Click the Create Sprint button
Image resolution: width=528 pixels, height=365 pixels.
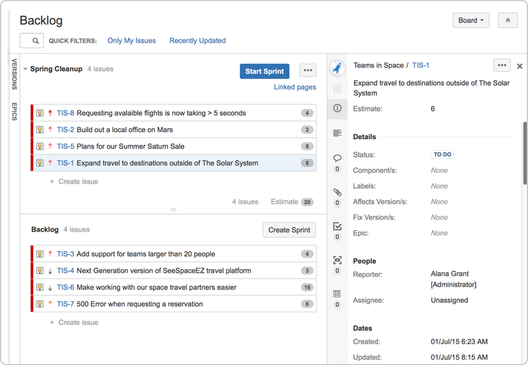289,230
